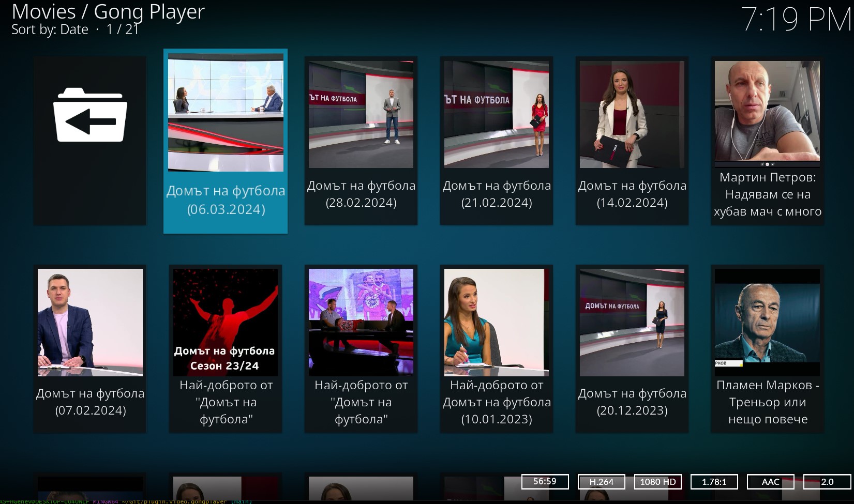
Task: Open Домът на футбола (21.02.2024) thumbnail
Action: tap(497, 114)
